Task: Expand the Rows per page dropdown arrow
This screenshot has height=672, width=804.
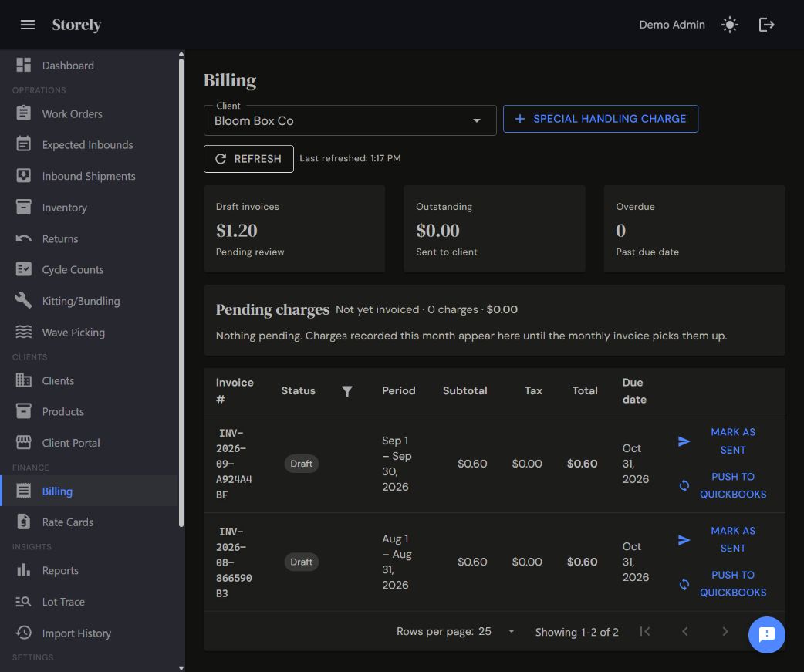Action: 512,632
